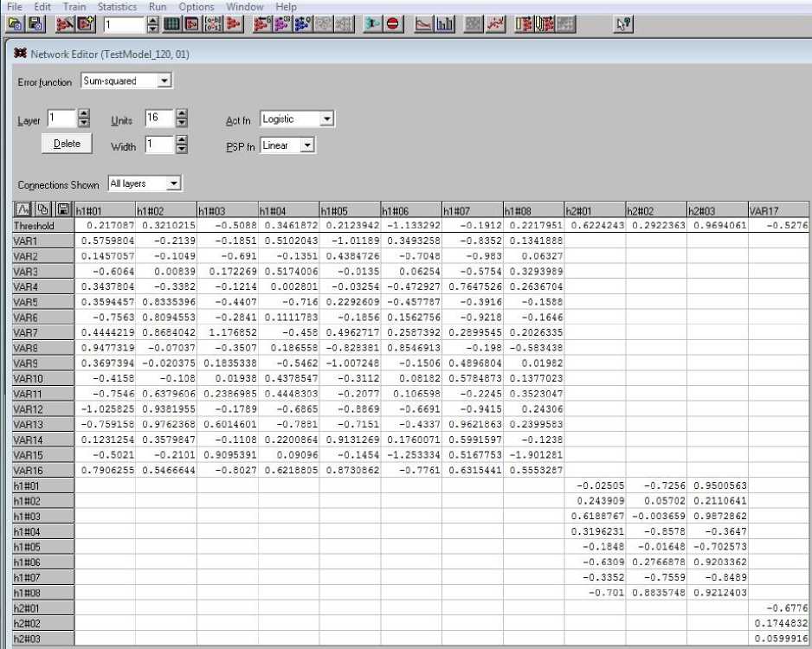The image size is (812, 649).
Task: Open the Edit menu
Action: click(x=42, y=7)
